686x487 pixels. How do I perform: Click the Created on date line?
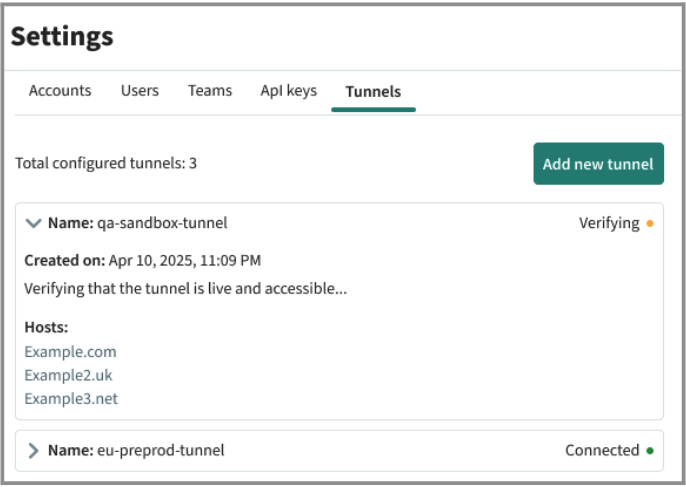(x=143, y=261)
